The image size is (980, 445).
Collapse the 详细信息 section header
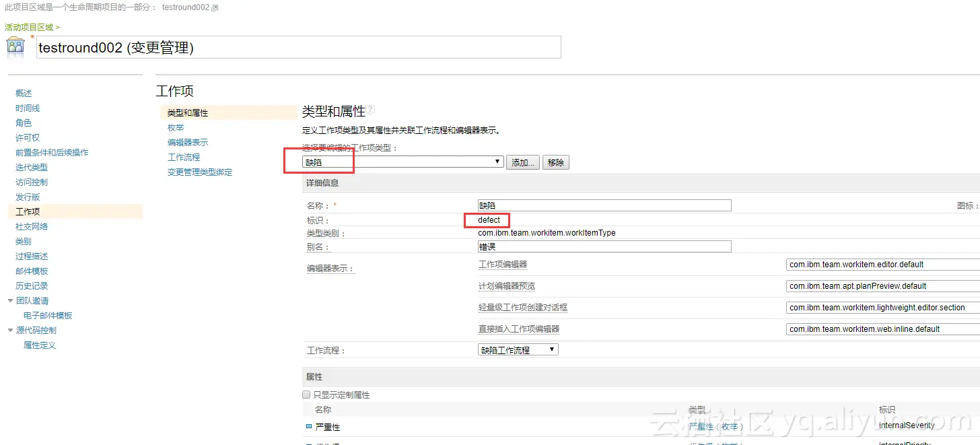(641, 183)
